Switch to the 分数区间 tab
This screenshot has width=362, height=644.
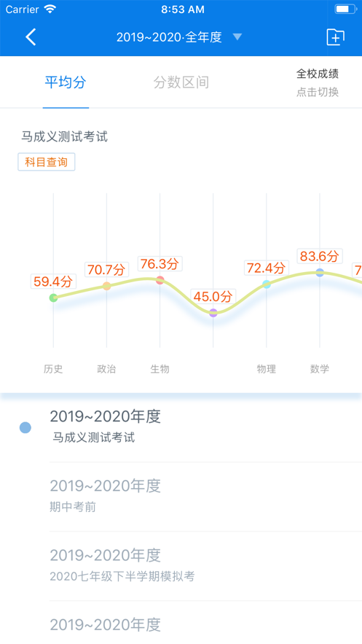coord(181,82)
